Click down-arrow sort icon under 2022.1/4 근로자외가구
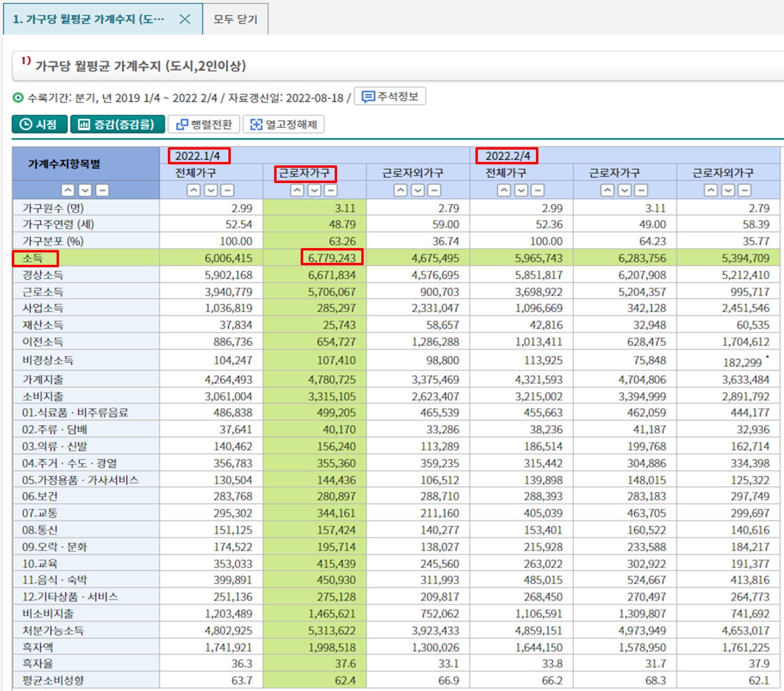The width and height of the screenshot is (784, 691). 418,190
